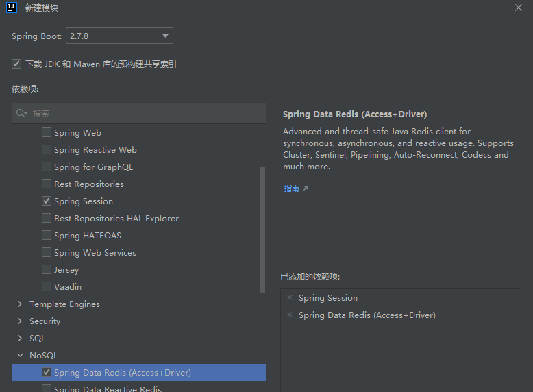533x392 pixels.
Task: Close the new module dialog
Action: pyautogui.click(x=518, y=8)
